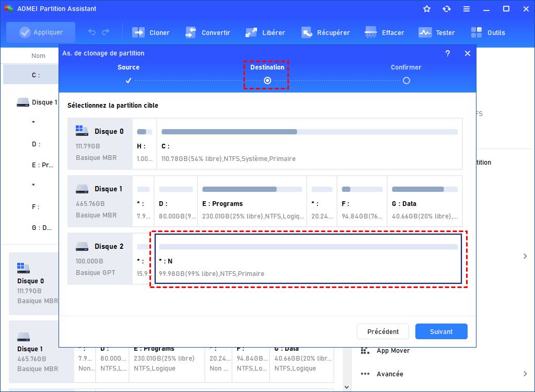Viewport: 535px width, 392px height.
Task: Choose partition N 99.98GB as target
Action: coord(308,259)
